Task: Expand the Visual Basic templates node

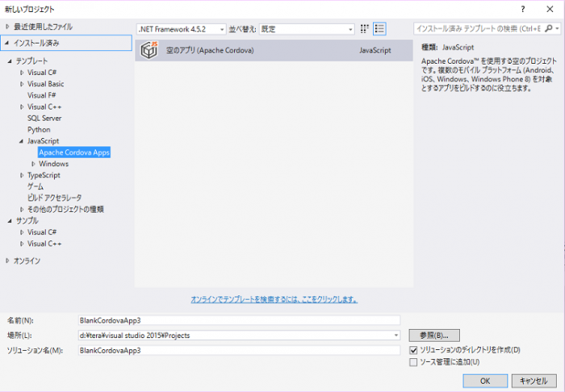Action: tap(22, 84)
